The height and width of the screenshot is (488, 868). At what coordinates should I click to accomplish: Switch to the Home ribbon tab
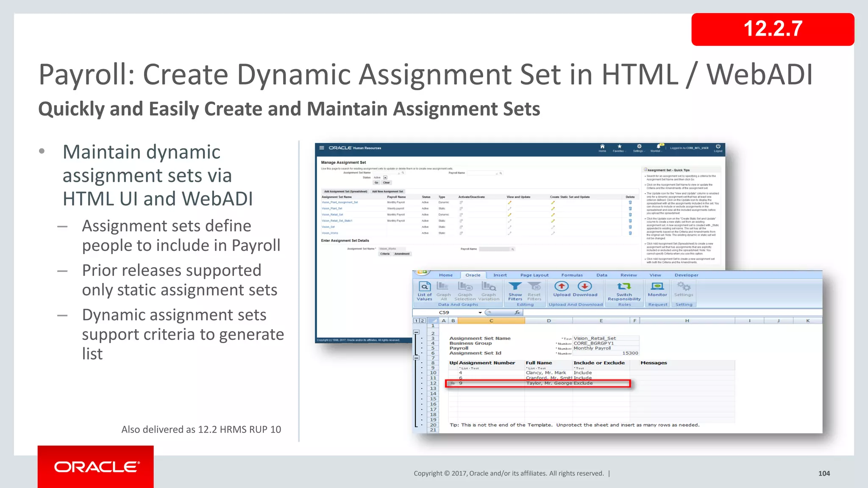coord(446,275)
